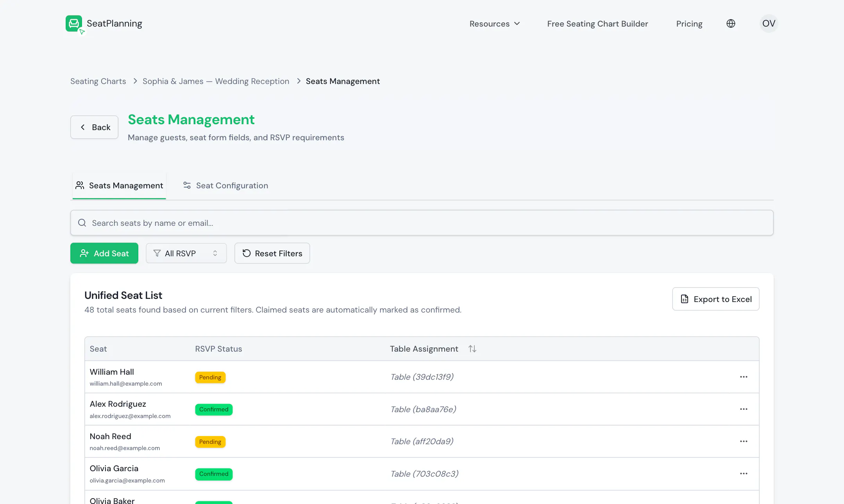Click Table (ba8aa76e) assignment
This screenshot has width=844, height=504.
pyautogui.click(x=424, y=409)
